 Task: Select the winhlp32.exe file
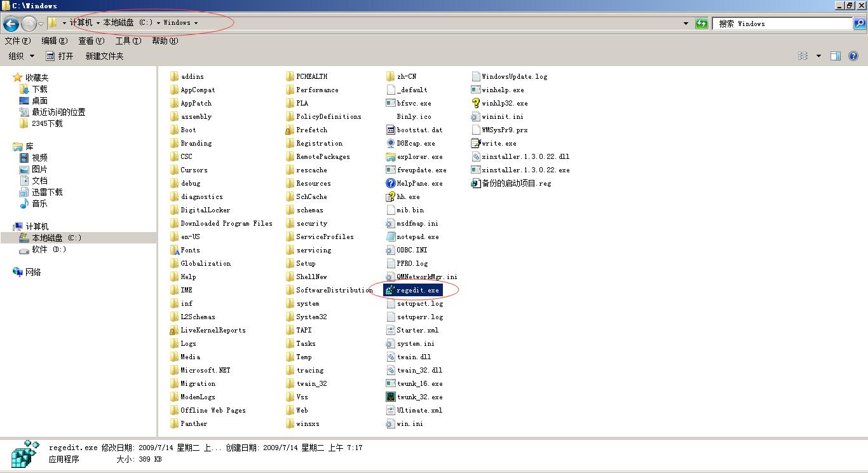point(504,103)
